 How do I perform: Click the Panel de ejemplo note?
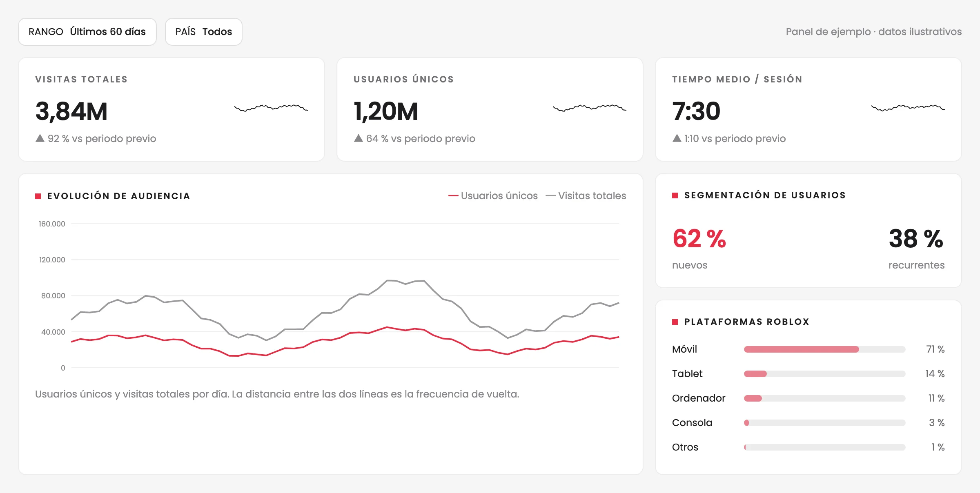tap(874, 32)
